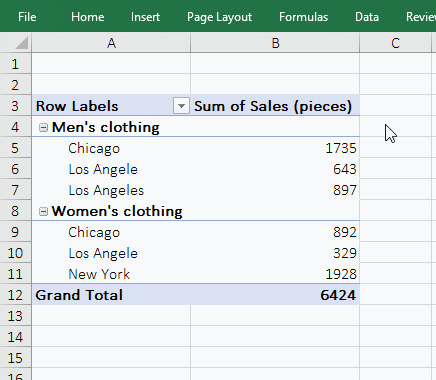Viewport: 436px width, 380px height.
Task: Select column C header
Action: click(x=395, y=43)
